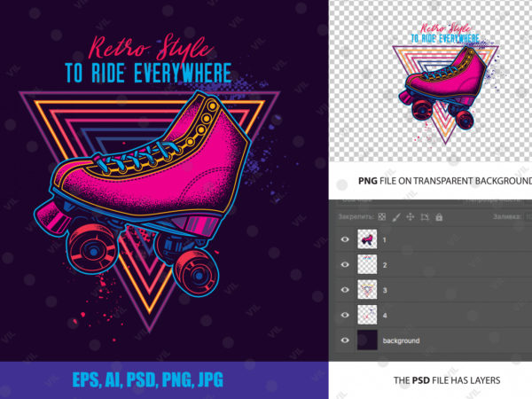Click the "EPS, AI, PSD, PNG, JPG" banner text
The image size is (532, 399).
pos(147,380)
